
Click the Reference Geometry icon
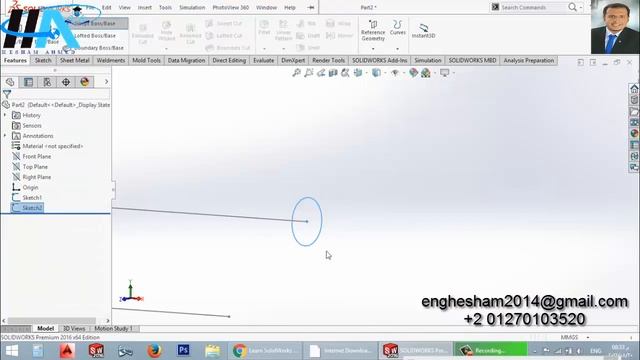point(373,30)
